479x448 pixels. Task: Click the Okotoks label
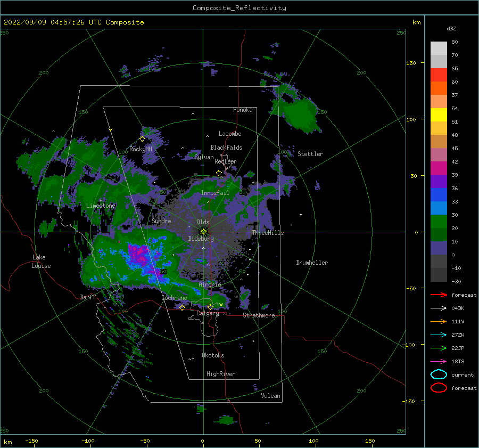pos(213,355)
